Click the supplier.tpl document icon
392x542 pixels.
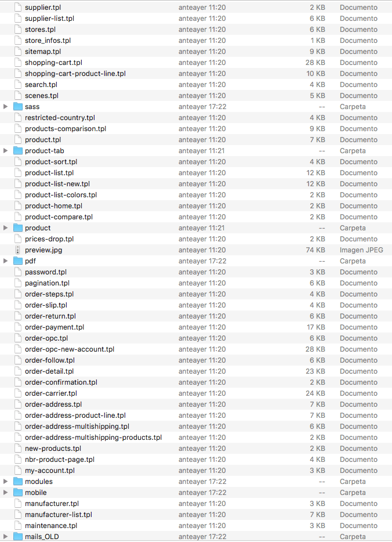point(18,8)
